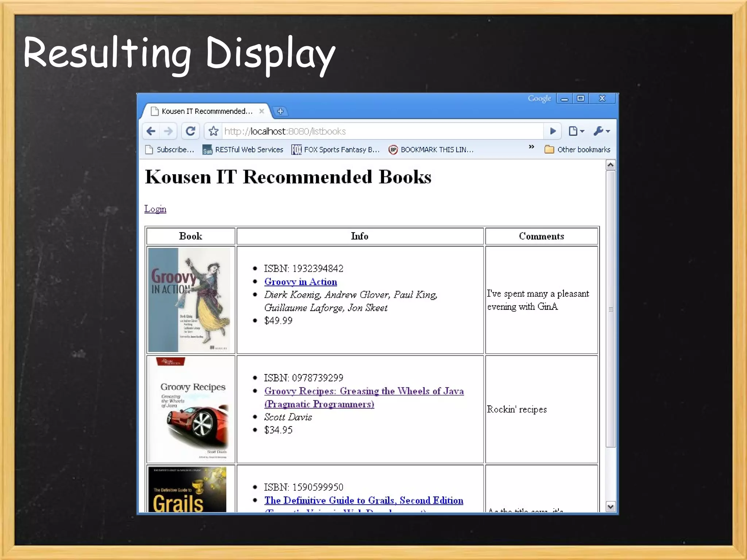Close the Kousen IT Recommended tab
Viewport: 747px width, 560px height.
point(262,111)
